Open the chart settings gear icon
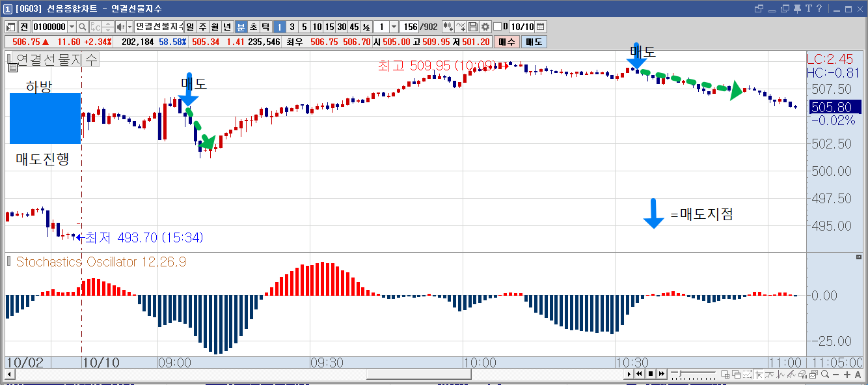The height and width of the screenshot is (385, 868). pos(485,27)
